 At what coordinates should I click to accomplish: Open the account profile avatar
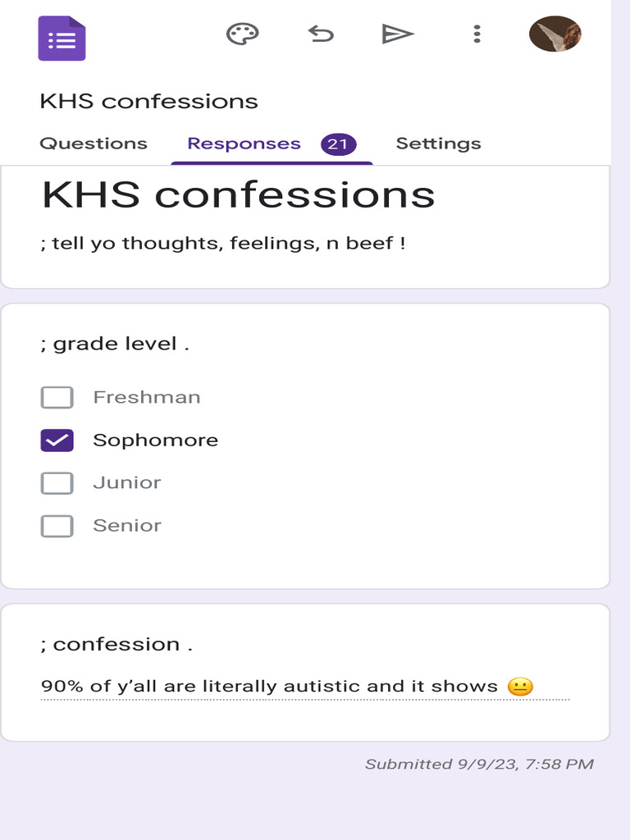555,34
